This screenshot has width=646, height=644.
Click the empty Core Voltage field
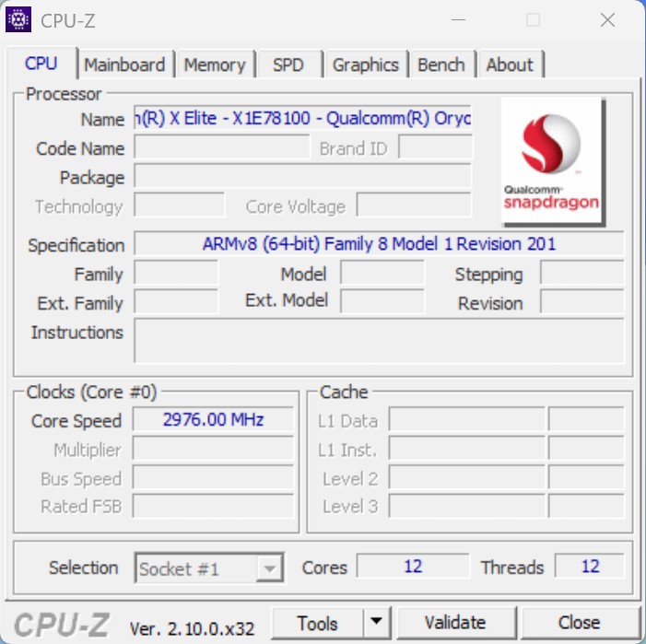pos(414,205)
